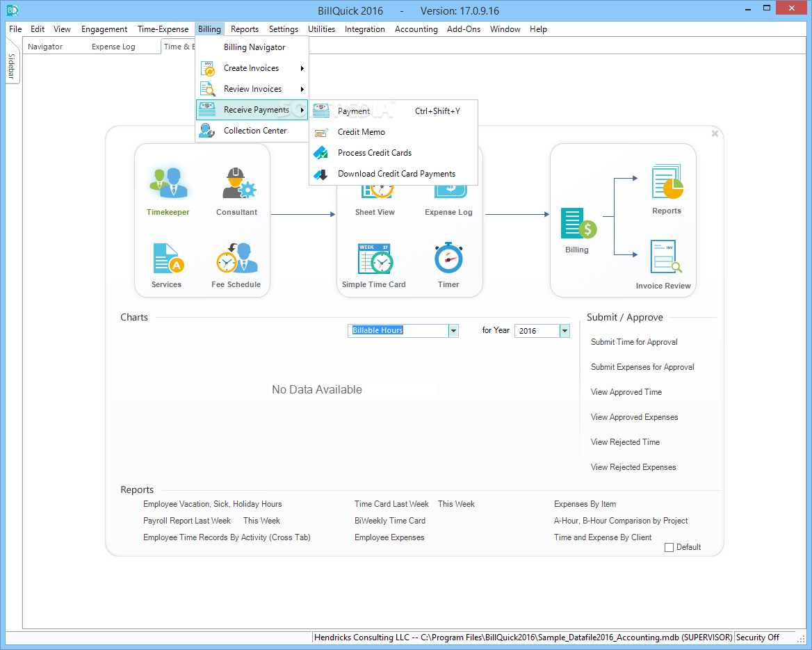Expand the Receive Payments submenu arrow
812x650 pixels.
302,110
